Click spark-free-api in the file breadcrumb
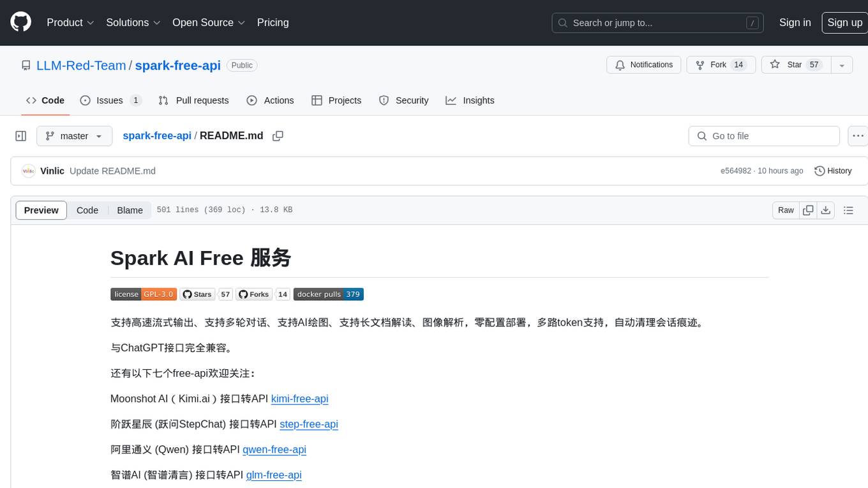Screen dimensions: 868x488 (157, 135)
